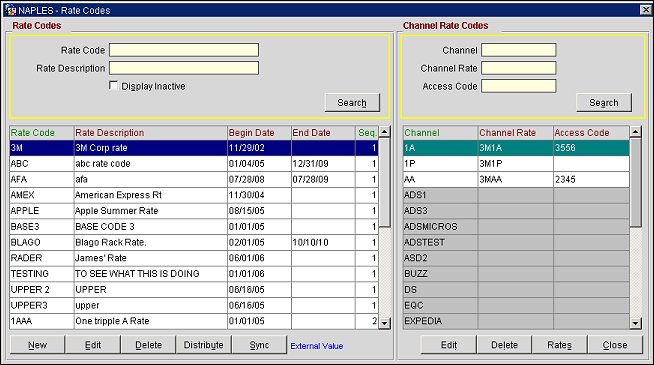Screen dimensions: 654x365
Task: Click the New rate code button
Action: tap(38, 345)
